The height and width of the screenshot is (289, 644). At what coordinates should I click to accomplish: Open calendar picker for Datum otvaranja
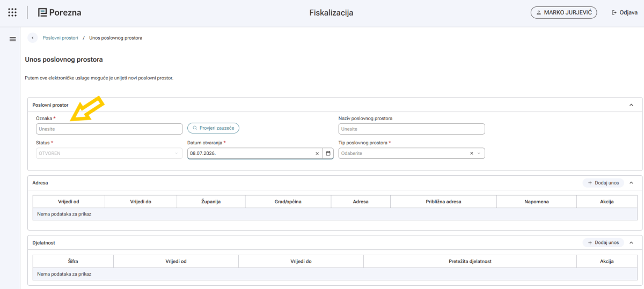click(x=328, y=153)
